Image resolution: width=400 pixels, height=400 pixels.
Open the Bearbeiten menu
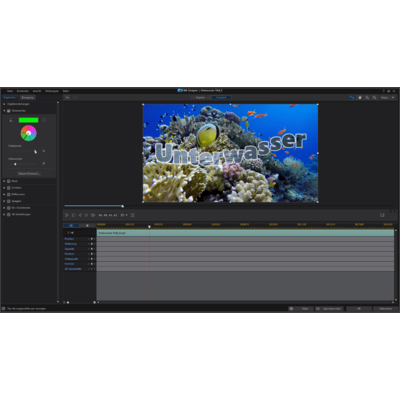coord(23,91)
